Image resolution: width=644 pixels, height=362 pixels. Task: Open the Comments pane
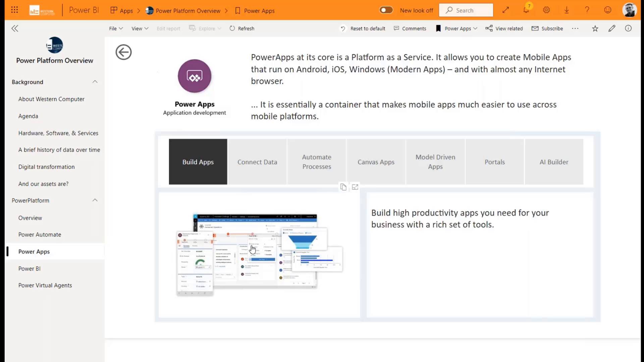click(410, 28)
